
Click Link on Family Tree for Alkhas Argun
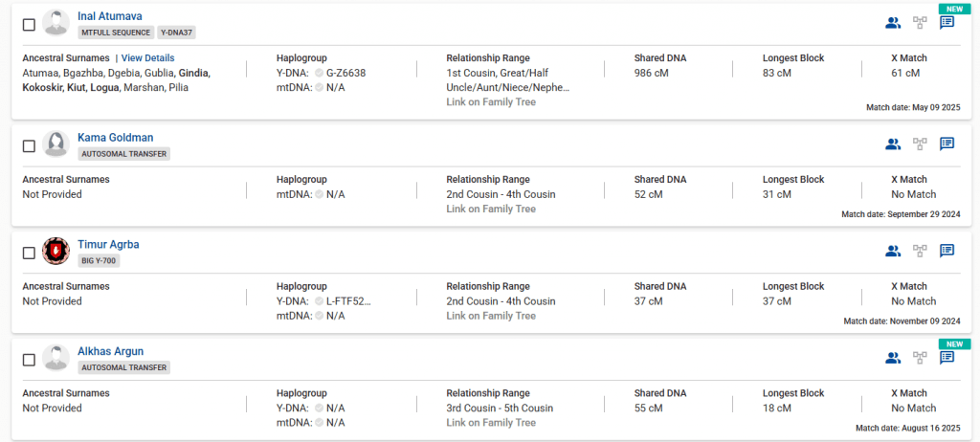(x=491, y=423)
